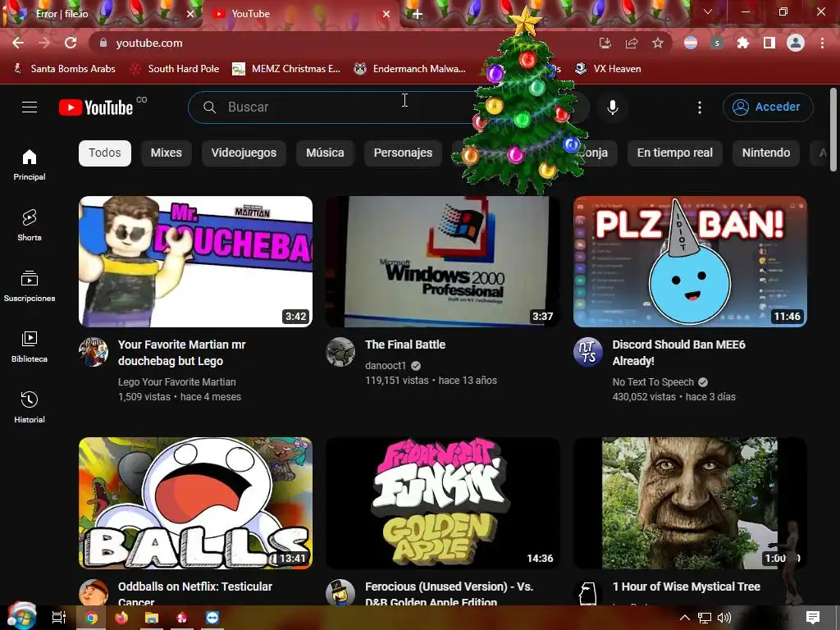Open The Final Battle video title
The image size is (840, 630).
[x=405, y=345]
